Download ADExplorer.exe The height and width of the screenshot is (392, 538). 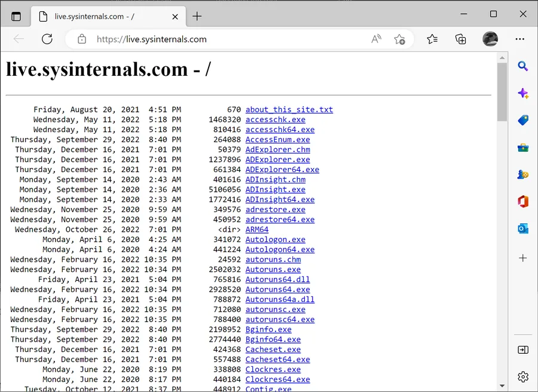click(x=277, y=160)
